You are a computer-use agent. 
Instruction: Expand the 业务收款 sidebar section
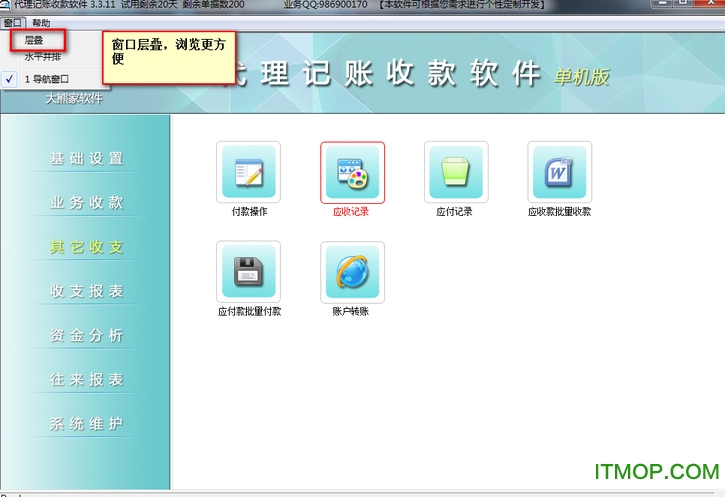[x=87, y=203]
